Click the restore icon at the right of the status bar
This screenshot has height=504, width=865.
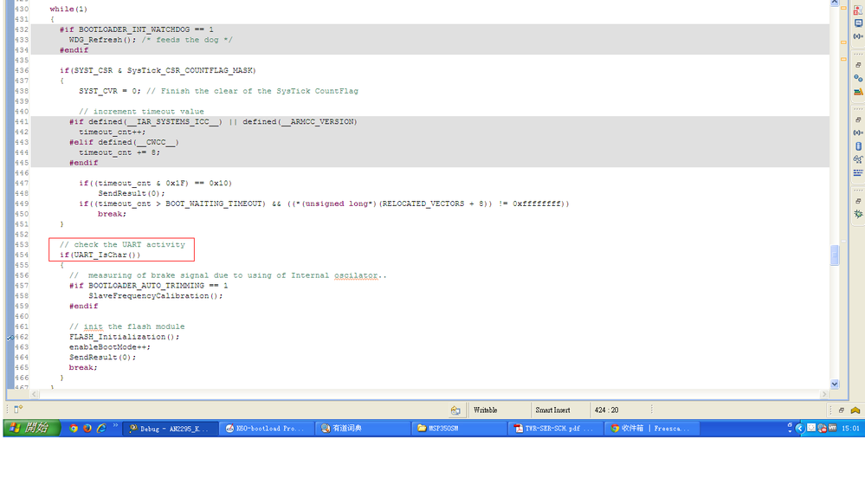tap(842, 410)
